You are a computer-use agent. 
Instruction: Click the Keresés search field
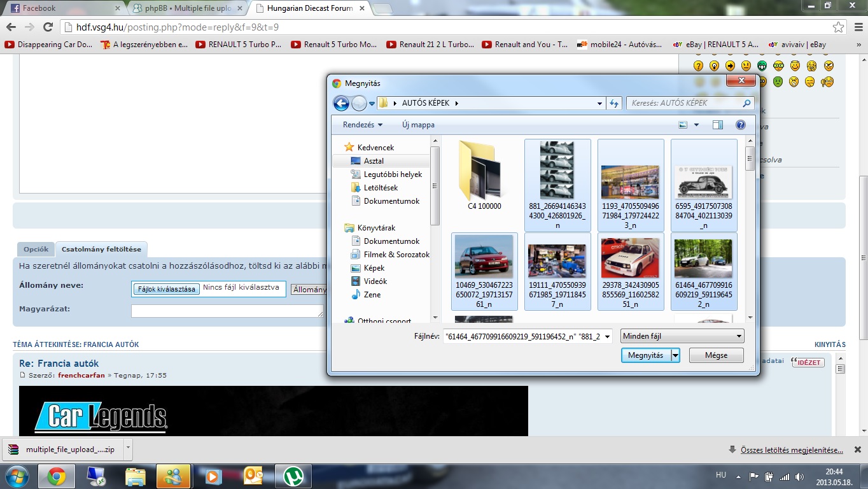[684, 103]
